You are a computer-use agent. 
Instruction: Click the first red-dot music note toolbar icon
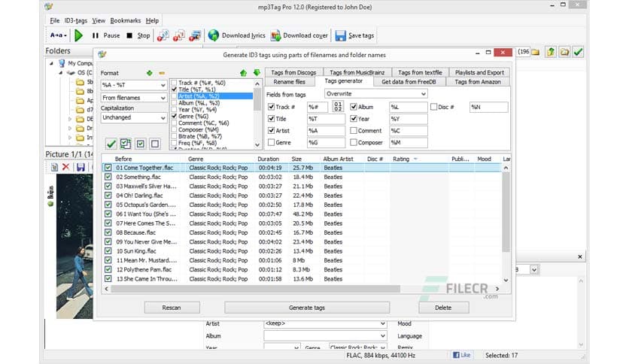pyautogui.click(x=163, y=35)
